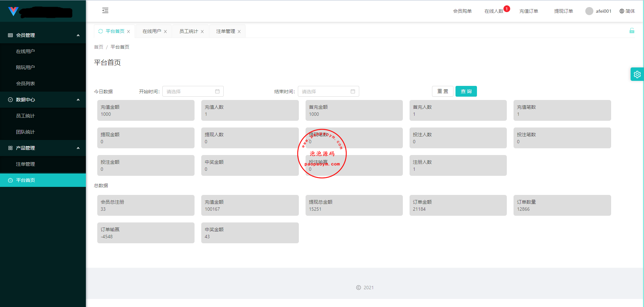Click the 产品管理 icon in sidebar
This screenshot has height=307, width=644.
[10, 148]
